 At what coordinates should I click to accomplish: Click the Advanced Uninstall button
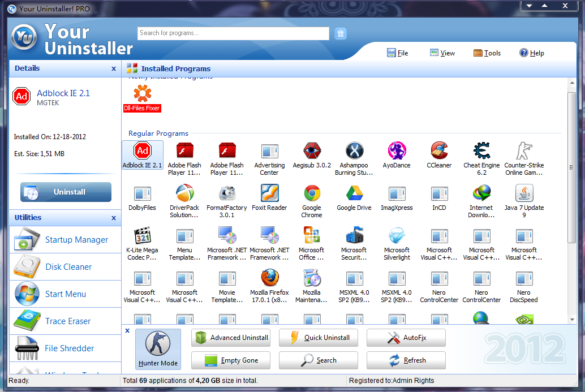click(x=231, y=338)
